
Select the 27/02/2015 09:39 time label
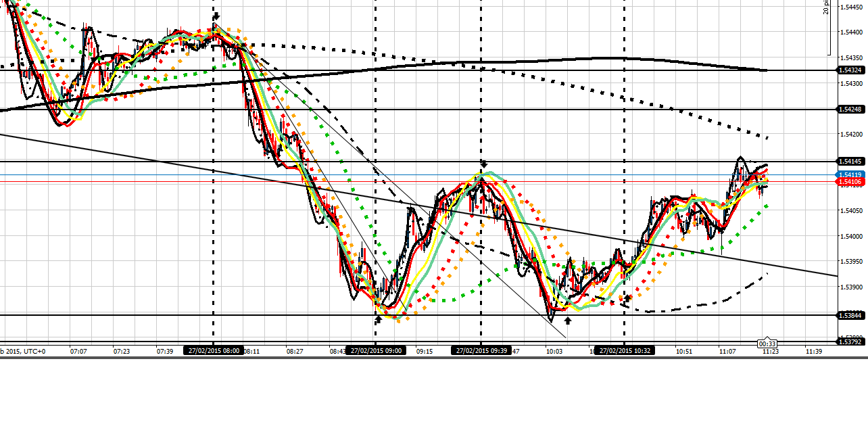click(481, 351)
